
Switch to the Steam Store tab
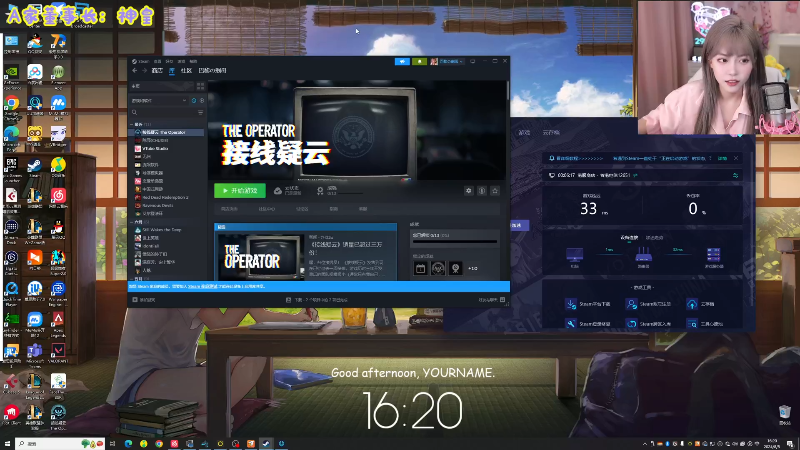pos(157,70)
